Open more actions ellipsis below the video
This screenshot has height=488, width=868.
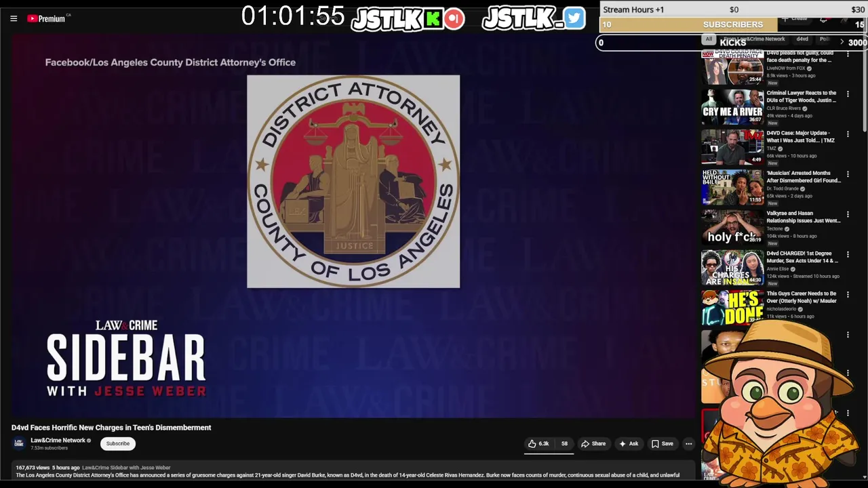(x=688, y=444)
